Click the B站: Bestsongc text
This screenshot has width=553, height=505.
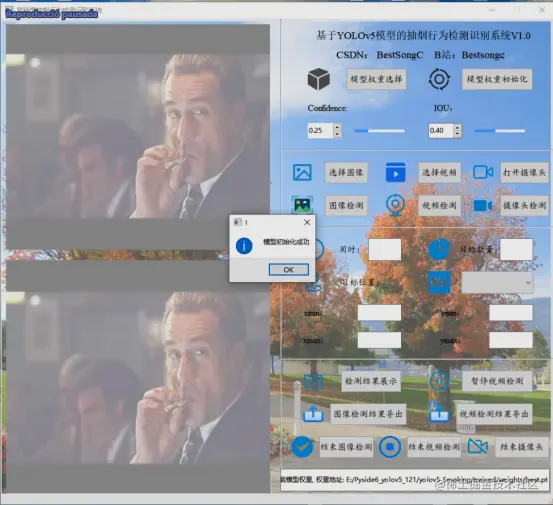469,55
